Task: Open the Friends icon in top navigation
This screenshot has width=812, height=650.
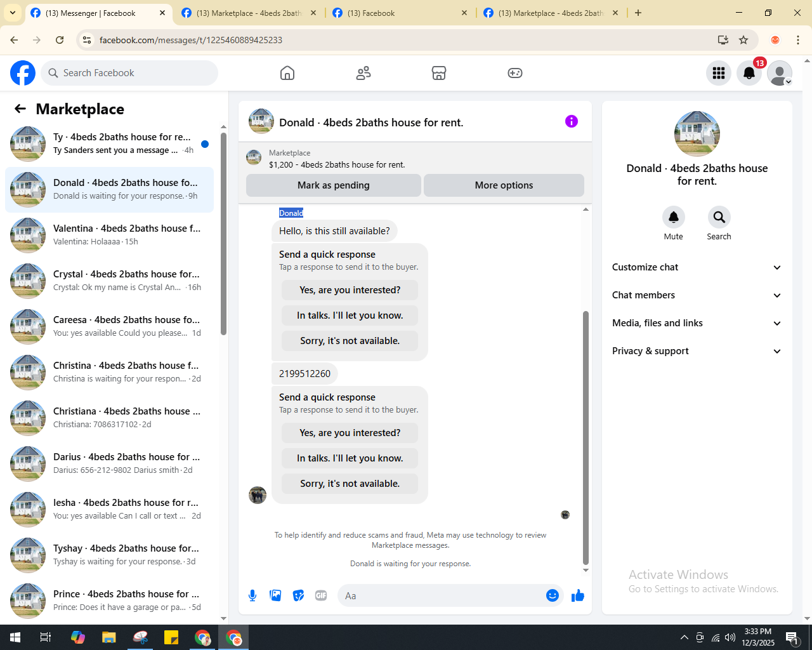Action: (x=363, y=73)
